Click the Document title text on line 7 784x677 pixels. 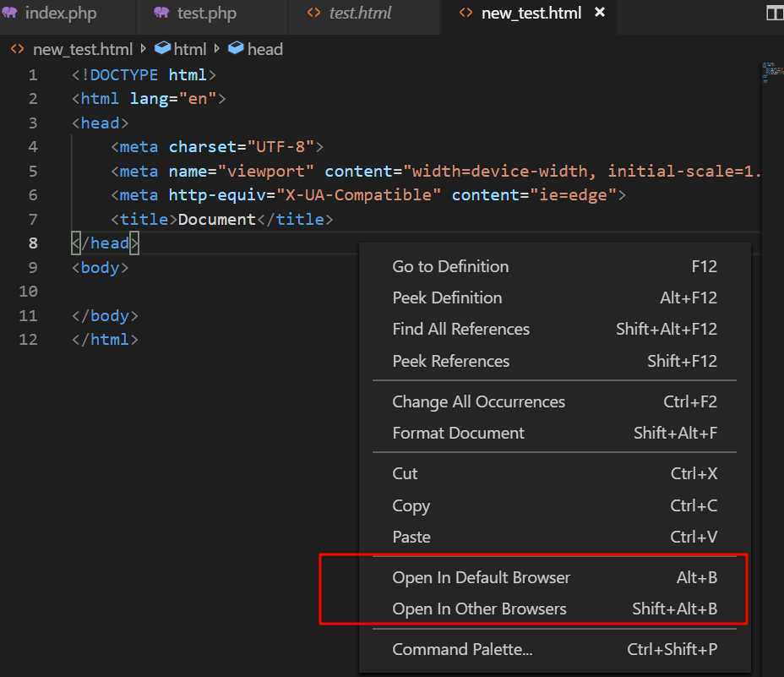[217, 219]
